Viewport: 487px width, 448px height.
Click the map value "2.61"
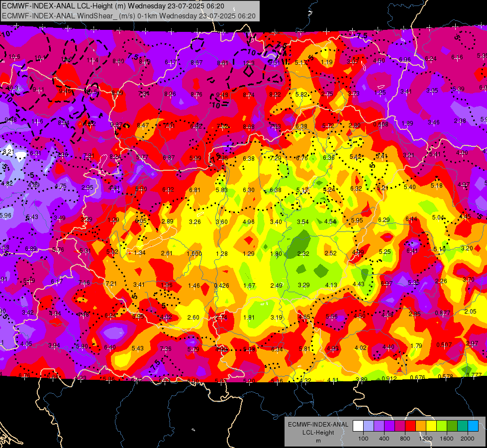(167, 253)
